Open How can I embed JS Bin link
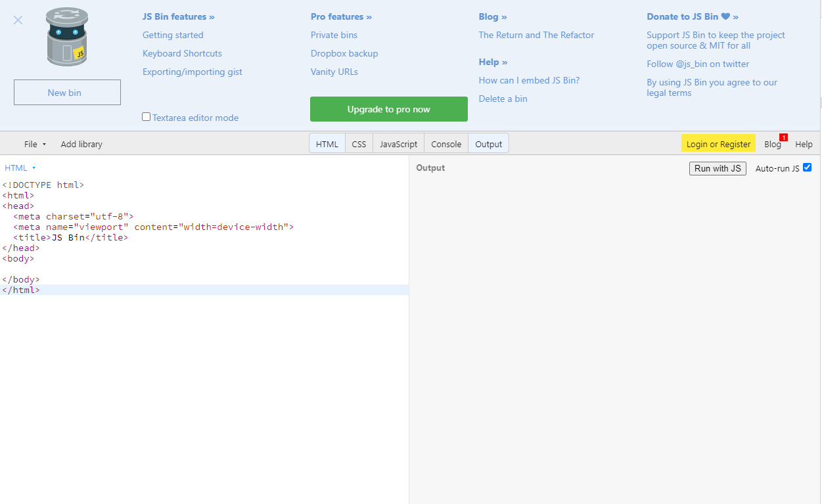This screenshot has height=504, width=822. pyautogui.click(x=529, y=80)
